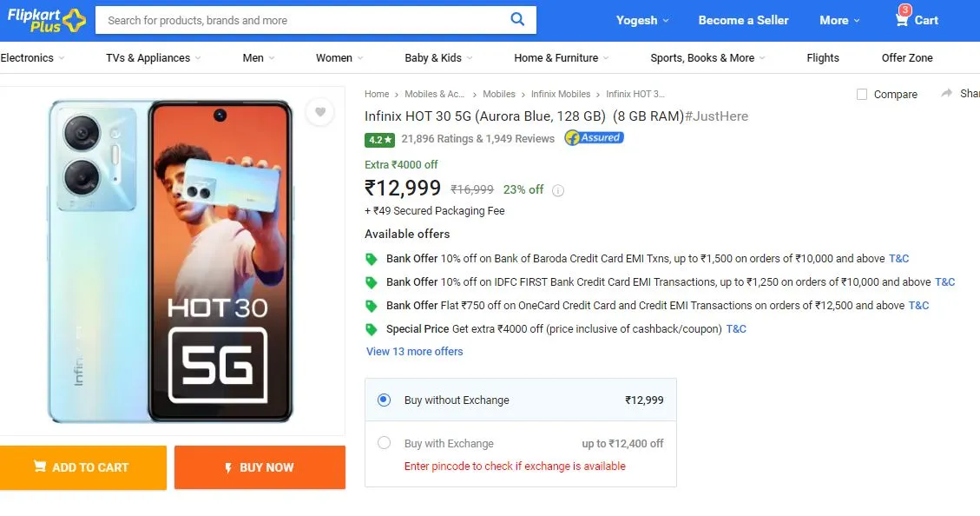Focus the product search field
Viewport: 980px width, 516px height.
point(303,20)
